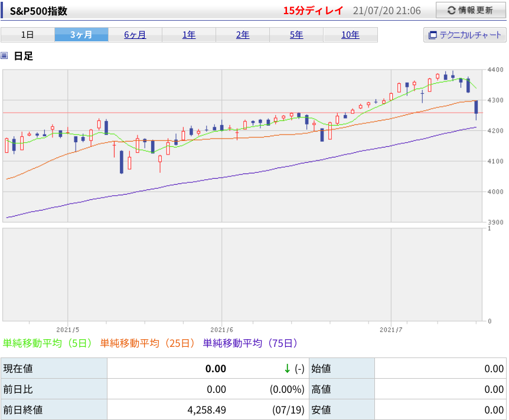Click the square icon beside 日足
509x420 pixels.
pyautogui.click(x=4, y=55)
